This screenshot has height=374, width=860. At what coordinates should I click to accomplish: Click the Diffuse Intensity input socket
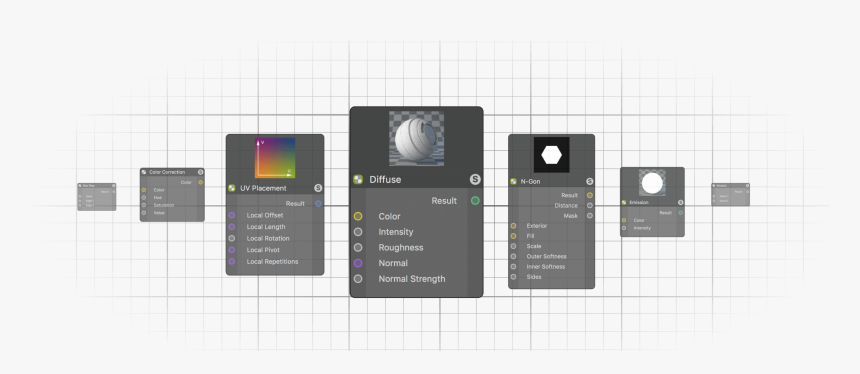click(x=358, y=232)
